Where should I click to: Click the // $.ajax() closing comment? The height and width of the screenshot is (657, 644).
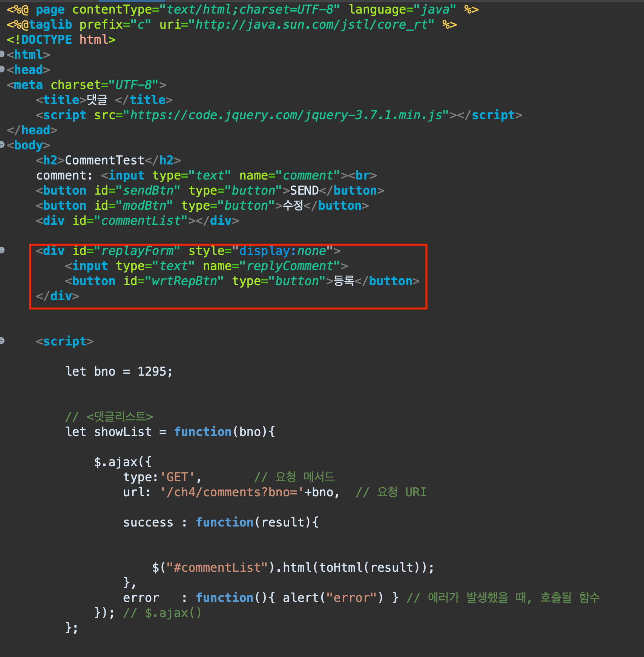point(163,613)
